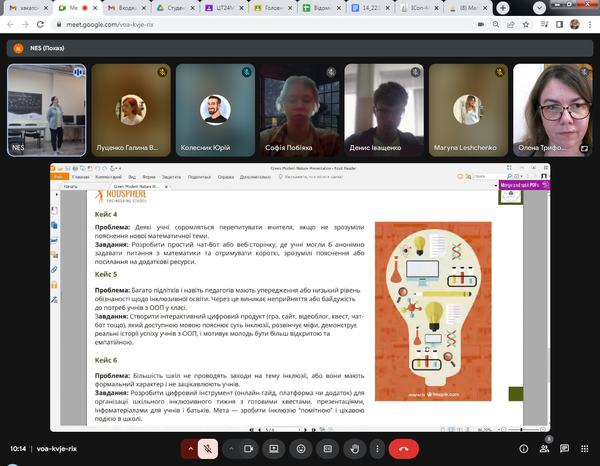Raise your hand in the meeting
600x466 pixels.
(x=354, y=449)
